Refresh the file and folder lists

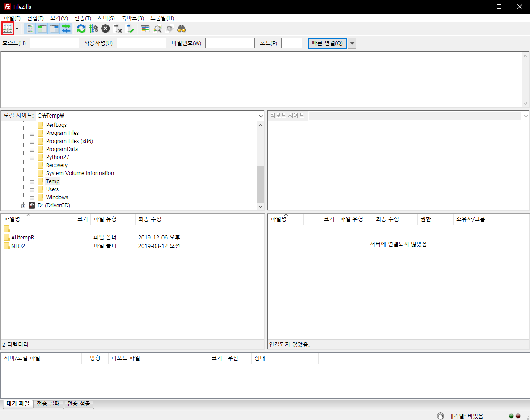(x=81, y=29)
